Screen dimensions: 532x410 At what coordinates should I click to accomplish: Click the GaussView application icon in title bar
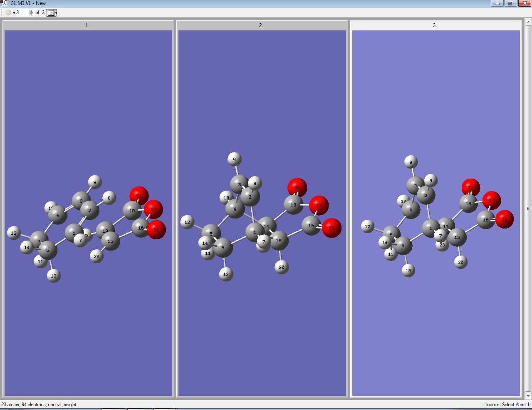tap(4, 3)
